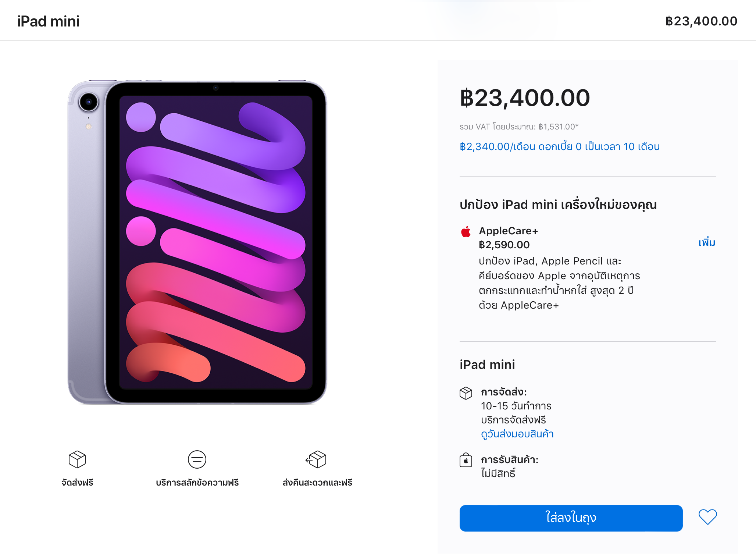Click the free delivery box icon above จัดส่งฟรี
The image size is (756, 554).
tap(77, 459)
